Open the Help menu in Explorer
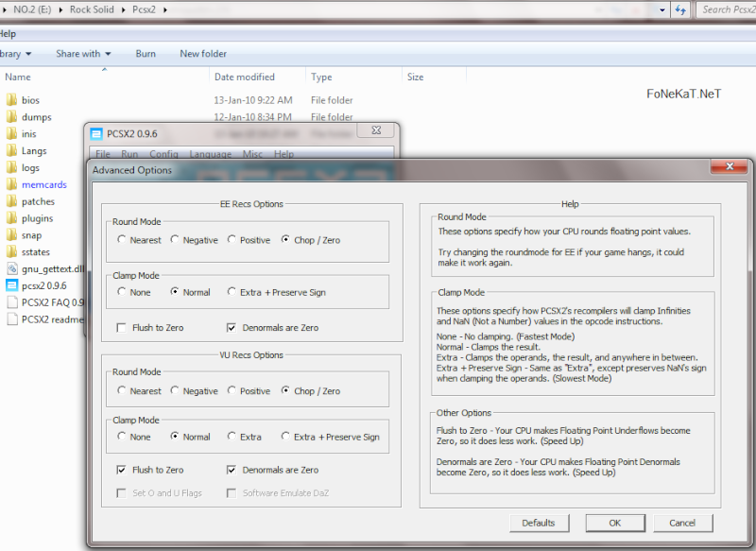This screenshot has height=551, width=756. (8, 34)
